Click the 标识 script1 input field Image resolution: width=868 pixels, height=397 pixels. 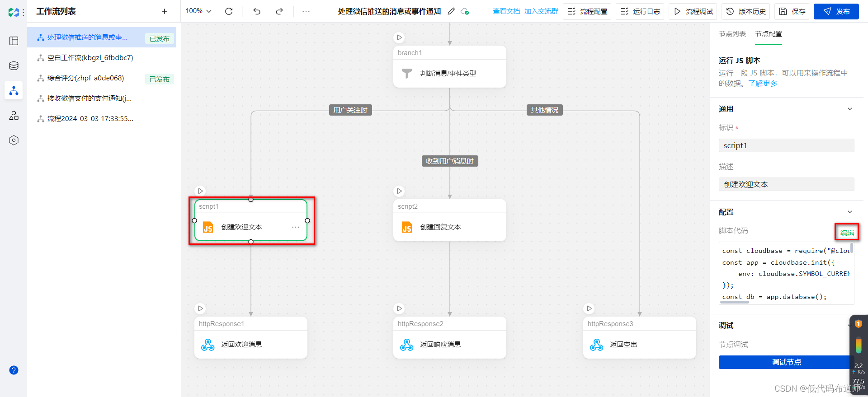[786, 145]
